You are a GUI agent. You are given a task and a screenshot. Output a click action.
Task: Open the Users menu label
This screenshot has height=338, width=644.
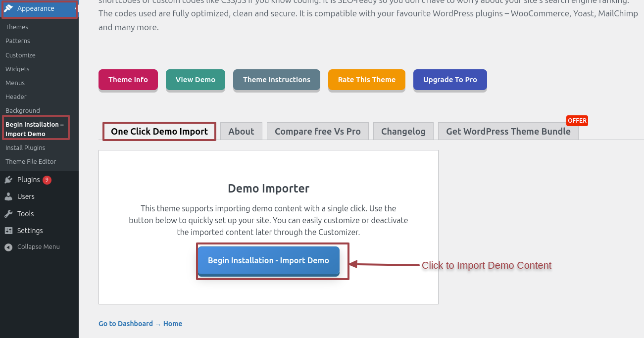[26, 196]
